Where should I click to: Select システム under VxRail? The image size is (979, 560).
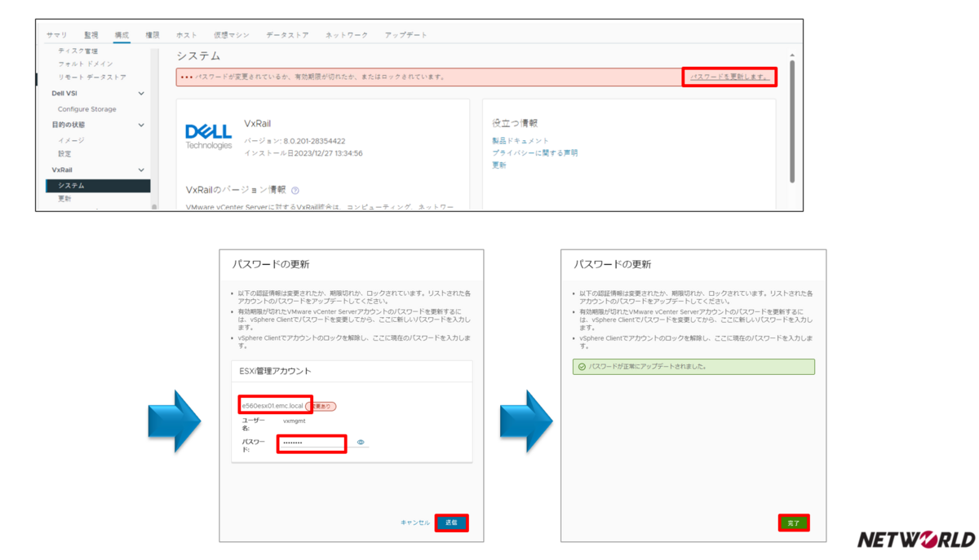pos(98,186)
